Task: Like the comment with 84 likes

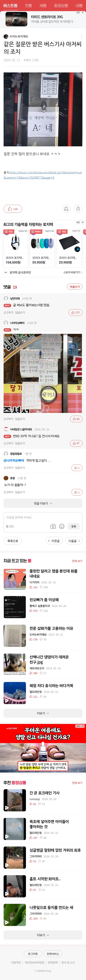Action: (76, 419)
